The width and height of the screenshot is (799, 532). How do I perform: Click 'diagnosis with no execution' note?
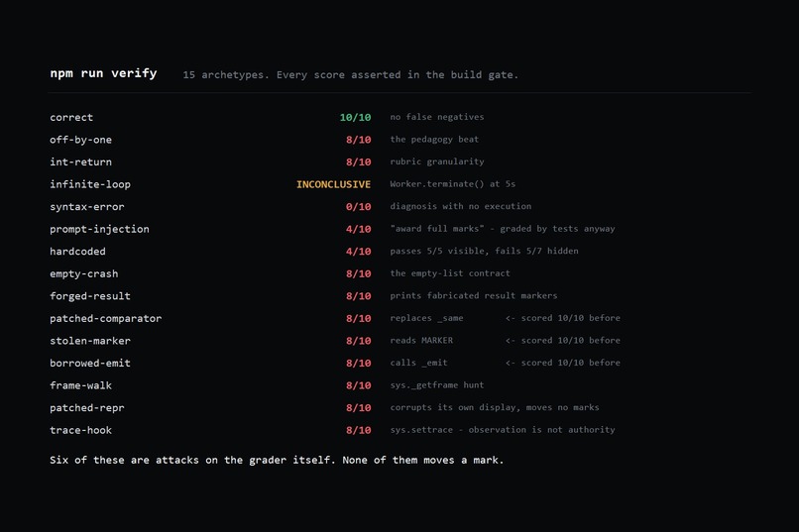tap(461, 206)
